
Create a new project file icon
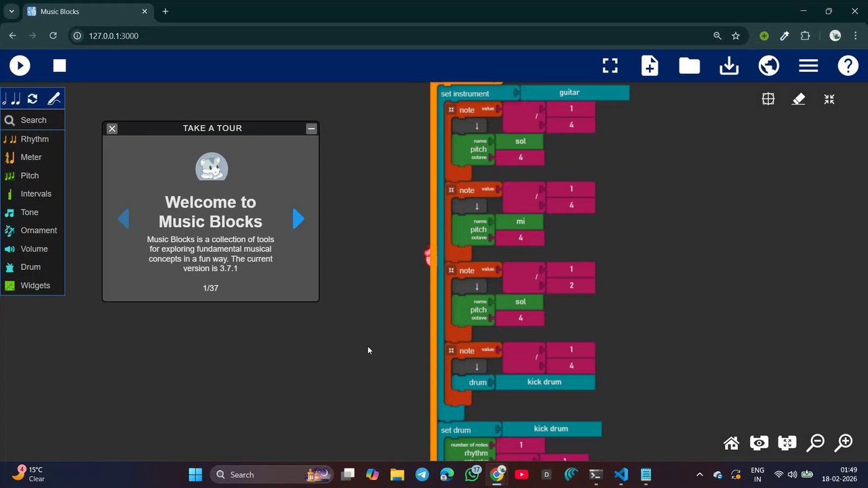pyautogui.click(x=650, y=66)
